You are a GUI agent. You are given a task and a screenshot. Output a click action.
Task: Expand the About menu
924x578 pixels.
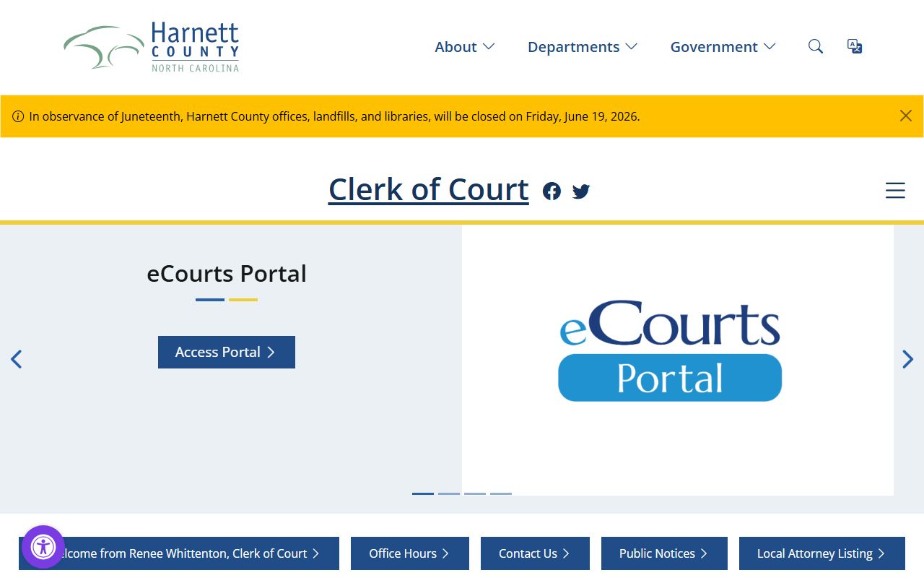pos(465,47)
